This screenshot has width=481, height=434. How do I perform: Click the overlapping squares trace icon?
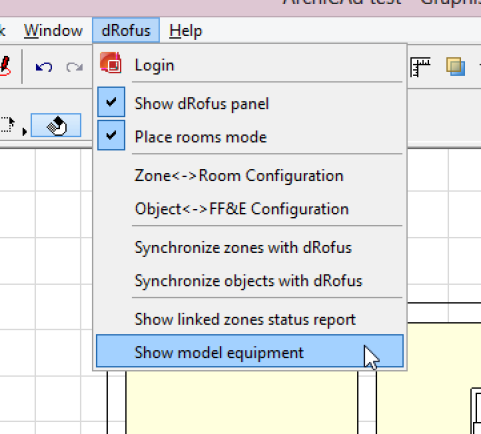pos(455,66)
